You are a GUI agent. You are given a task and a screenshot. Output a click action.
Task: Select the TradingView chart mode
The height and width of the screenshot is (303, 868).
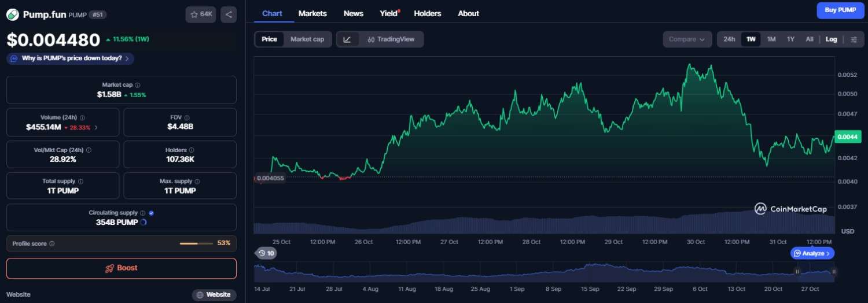coord(391,39)
